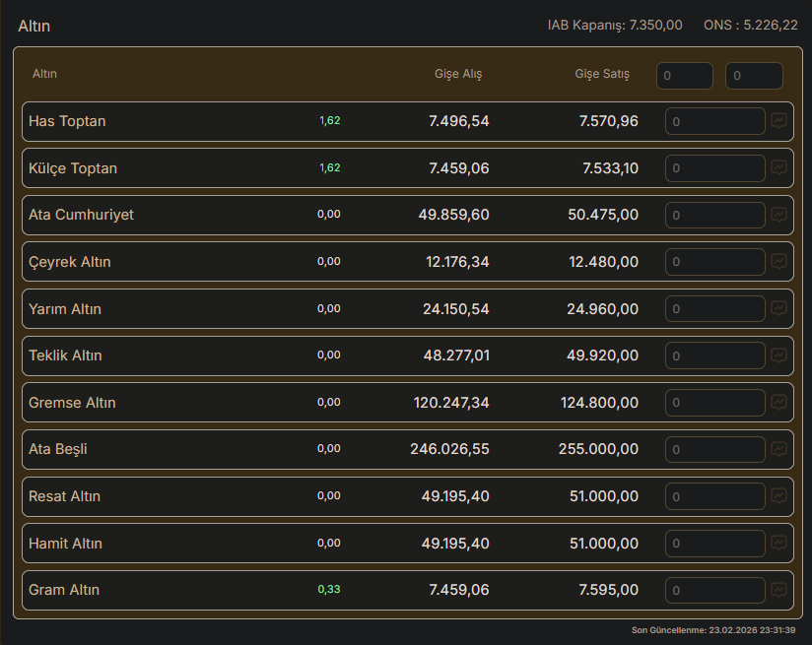Focus the first header input next to Gişe Satış

tap(685, 76)
